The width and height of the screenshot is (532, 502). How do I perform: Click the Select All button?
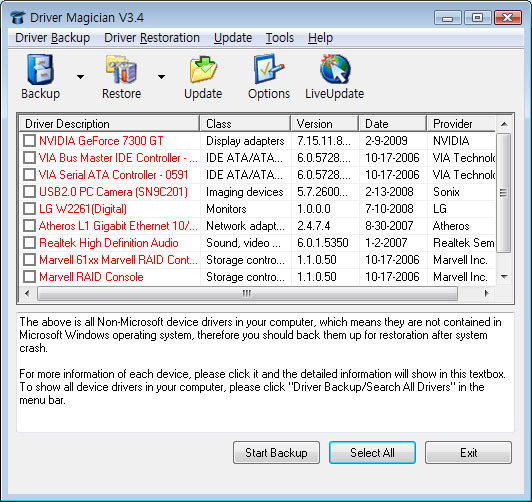(x=372, y=452)
